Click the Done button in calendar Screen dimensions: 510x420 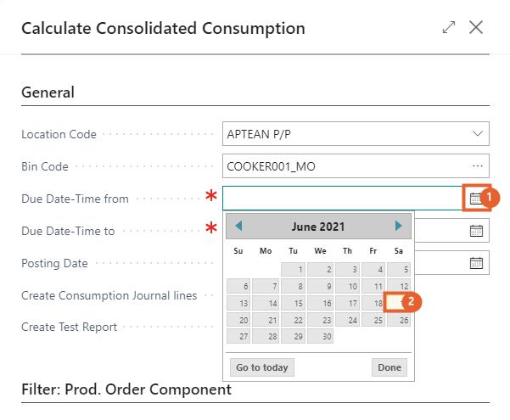pos(390,367)
